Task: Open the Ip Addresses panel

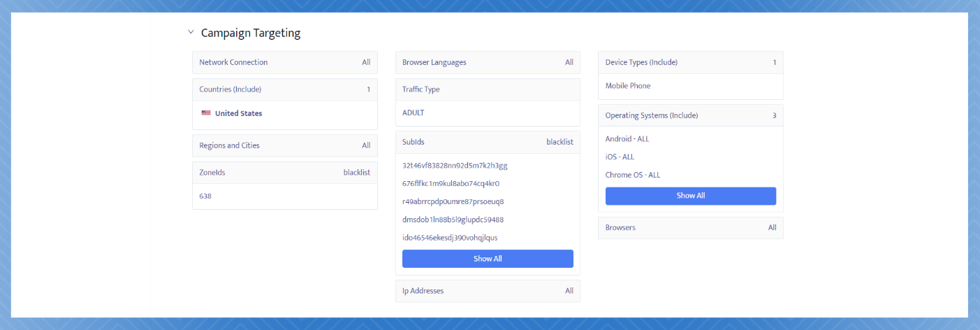Action: (488, 291)
